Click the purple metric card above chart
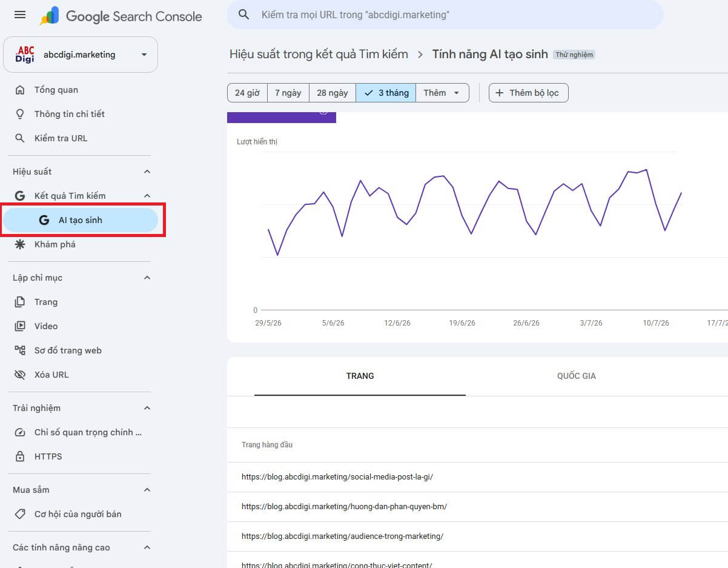 (x=282, y=117)
